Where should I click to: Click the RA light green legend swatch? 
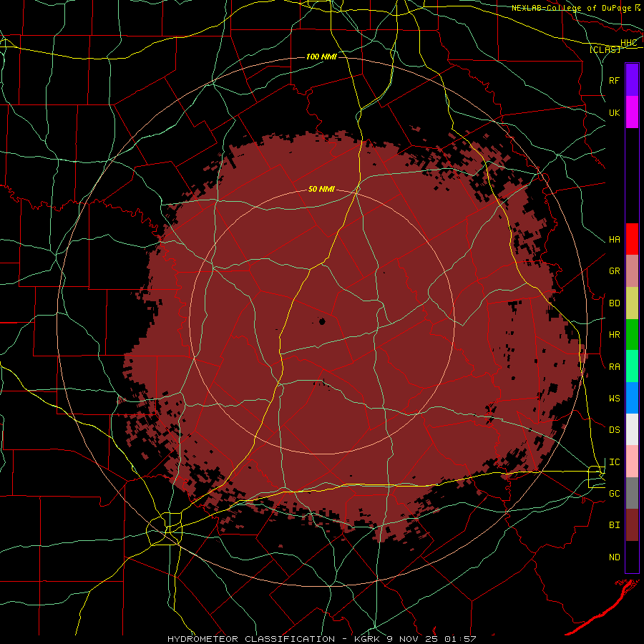click(632, 366)
